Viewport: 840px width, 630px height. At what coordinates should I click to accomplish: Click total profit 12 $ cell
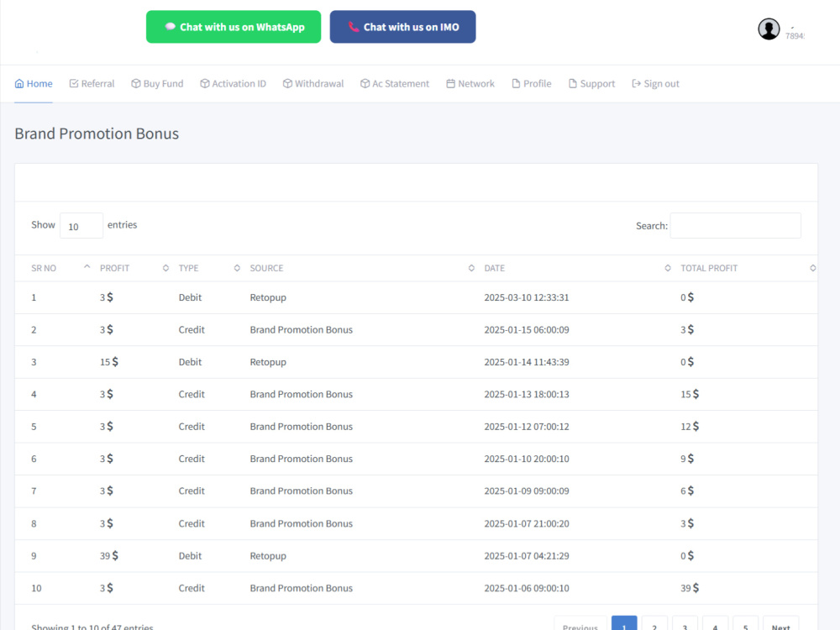[x=690, y=427]
